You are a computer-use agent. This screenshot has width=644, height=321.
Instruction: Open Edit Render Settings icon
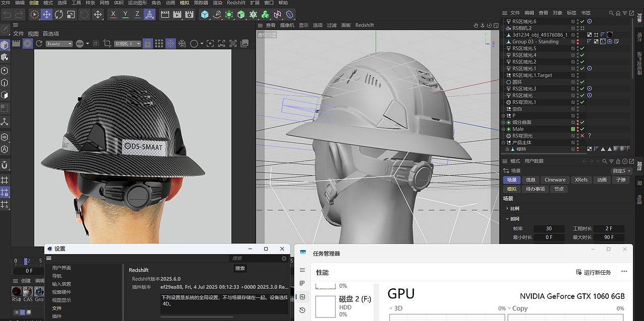point(189,15)
